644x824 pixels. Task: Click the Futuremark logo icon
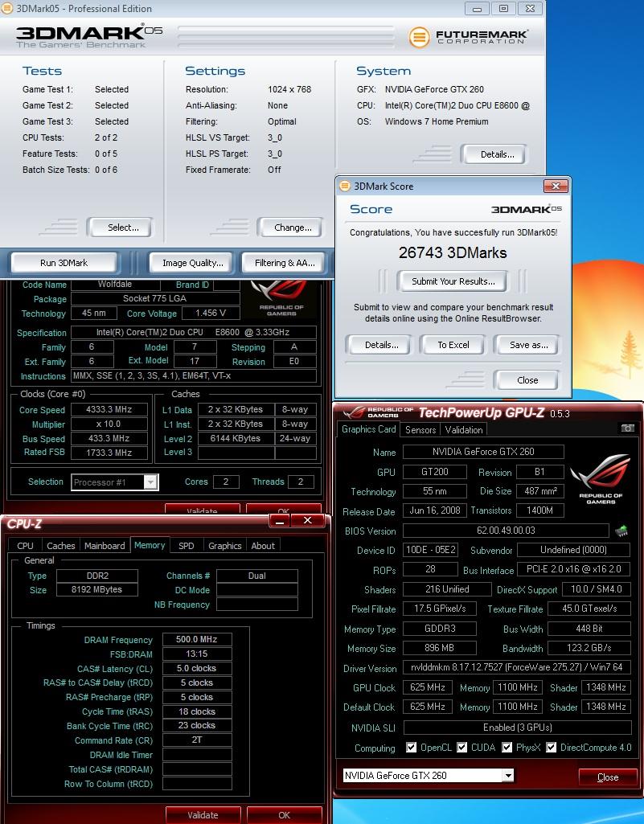(x=420, y=37)
